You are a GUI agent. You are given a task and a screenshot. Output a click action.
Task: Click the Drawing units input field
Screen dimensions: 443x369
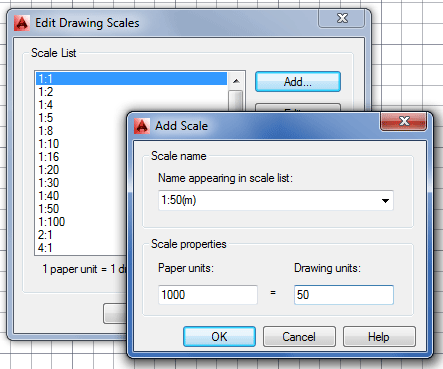pos(344,295)
